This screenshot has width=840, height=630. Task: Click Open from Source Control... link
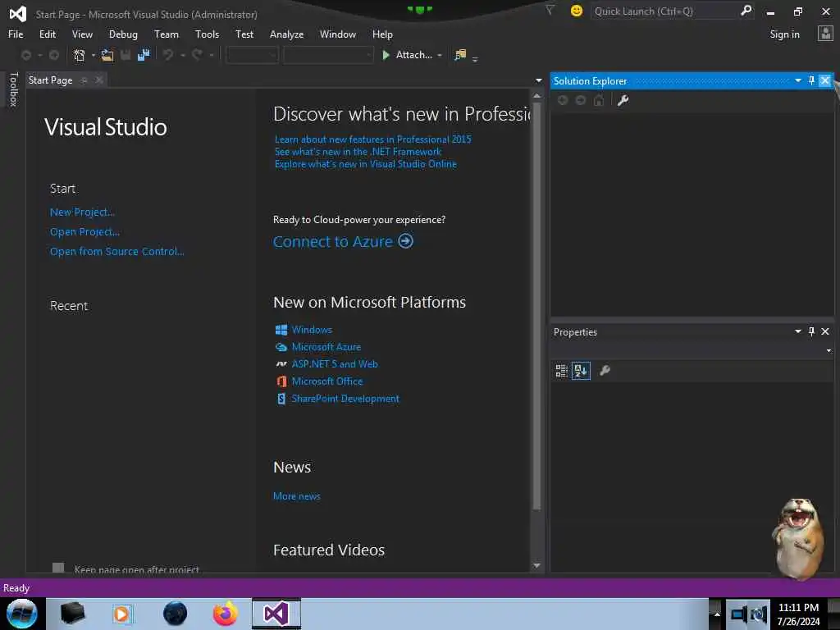(x=116, y=251)
